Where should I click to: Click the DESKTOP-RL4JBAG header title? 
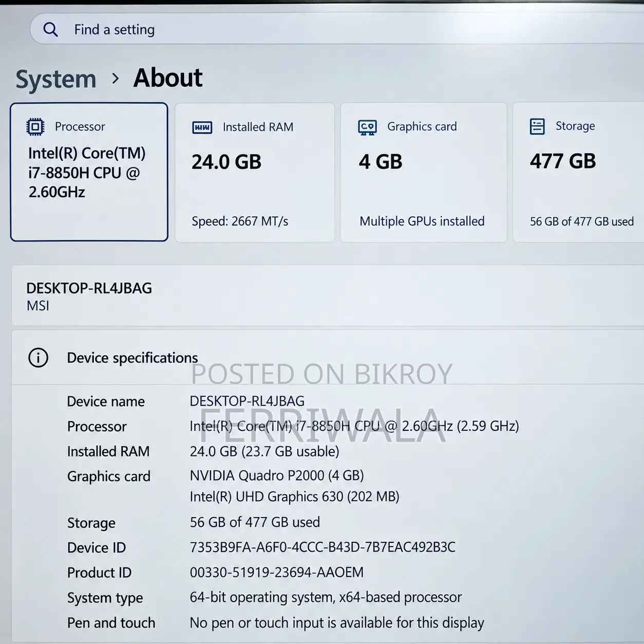pyautogui.click(x=89, y=288)
